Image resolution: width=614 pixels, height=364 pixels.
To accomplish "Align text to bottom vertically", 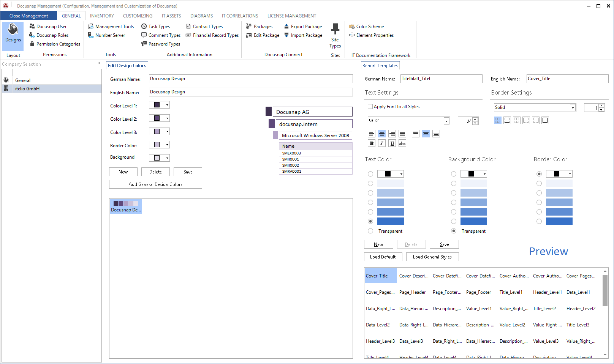I will click(x=436, y=134).
